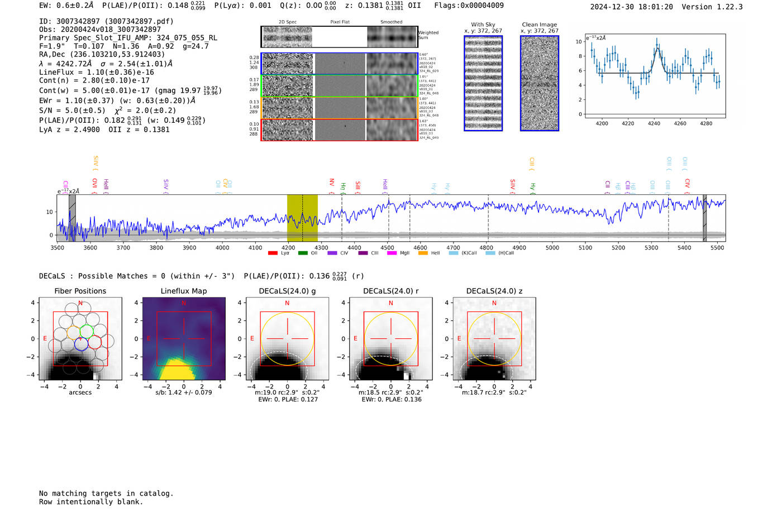Select the Clean Image cutout
This screenshot has height=532, width=782.
point(540,83)
